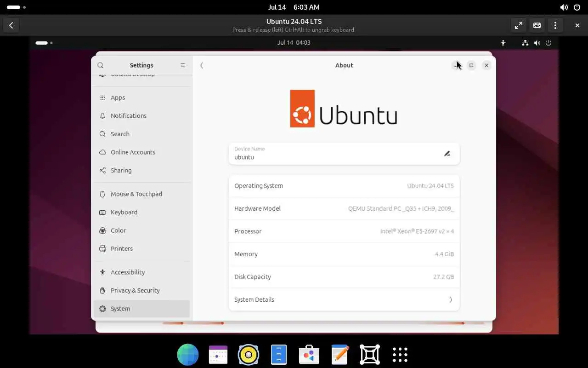Click the guest Activities pill indicator
Screen dimensions: 588x368
44,43
